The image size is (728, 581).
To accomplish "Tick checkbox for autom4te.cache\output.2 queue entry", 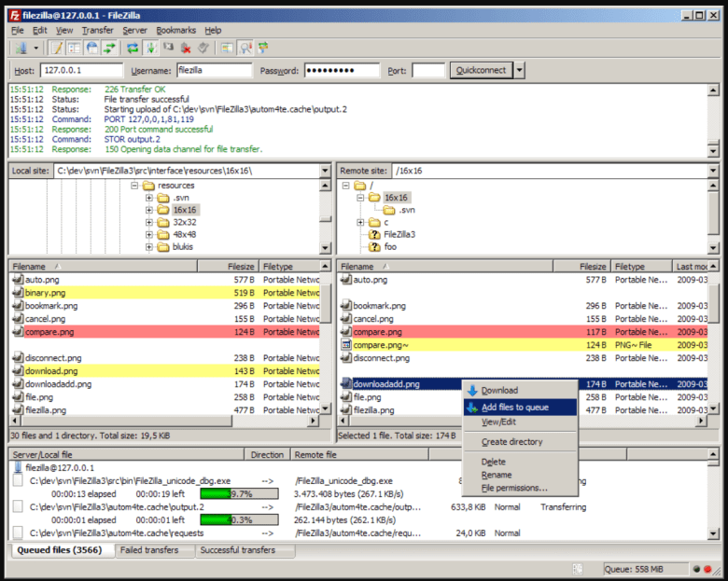I will [x=18, y=506].
